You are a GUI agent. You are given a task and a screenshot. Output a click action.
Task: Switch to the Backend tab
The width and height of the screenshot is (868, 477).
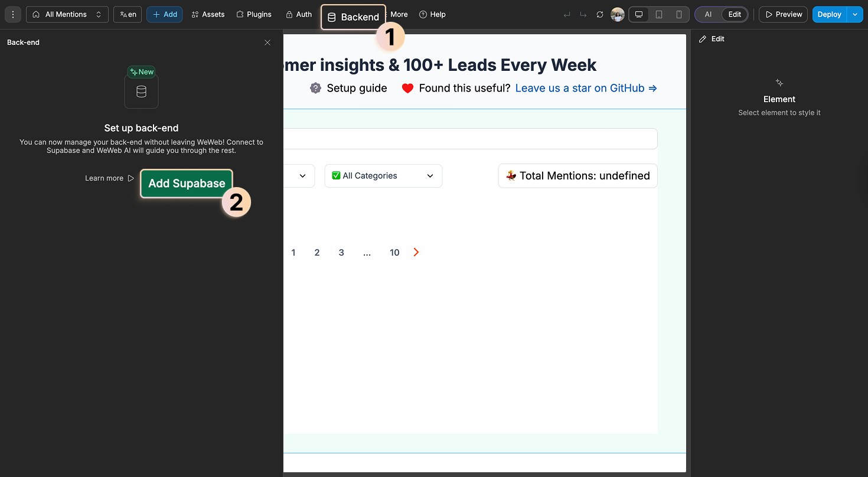click(x=353, y=17)
